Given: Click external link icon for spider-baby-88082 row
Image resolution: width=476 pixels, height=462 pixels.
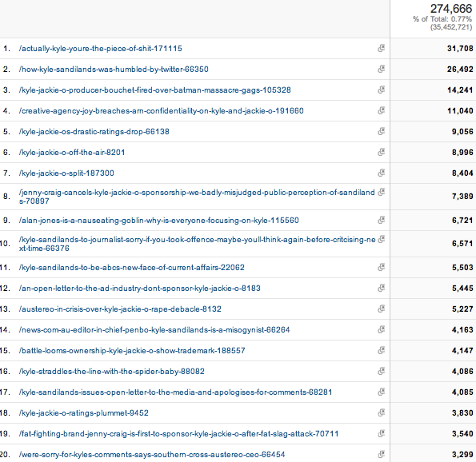Looking at the screenshot, I should (x=382, y=372).
